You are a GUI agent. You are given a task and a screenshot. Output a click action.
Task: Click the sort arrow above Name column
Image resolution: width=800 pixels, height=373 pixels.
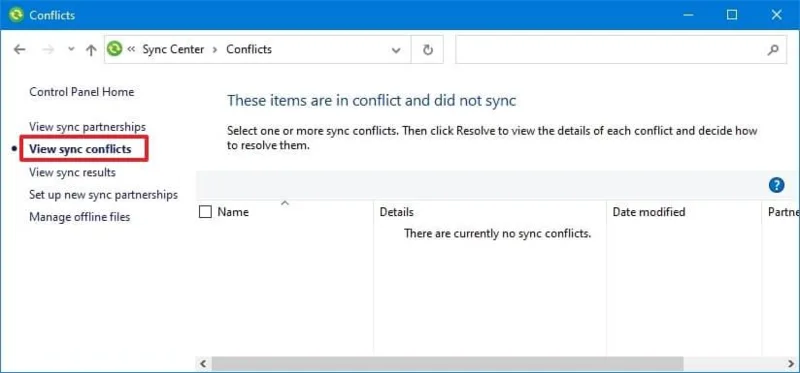(x=285, y=203)
